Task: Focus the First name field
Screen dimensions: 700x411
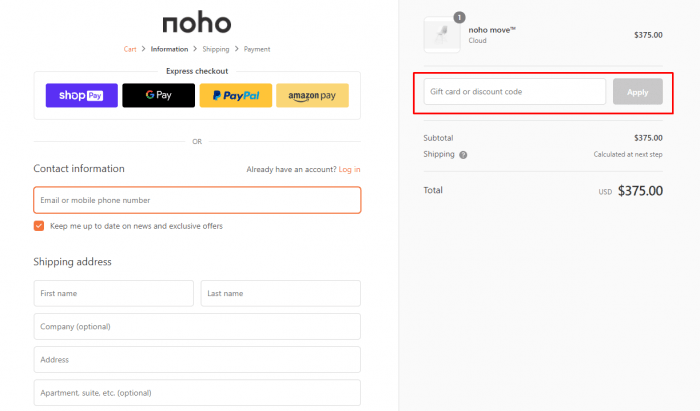Action: click(x=113, y=293)
